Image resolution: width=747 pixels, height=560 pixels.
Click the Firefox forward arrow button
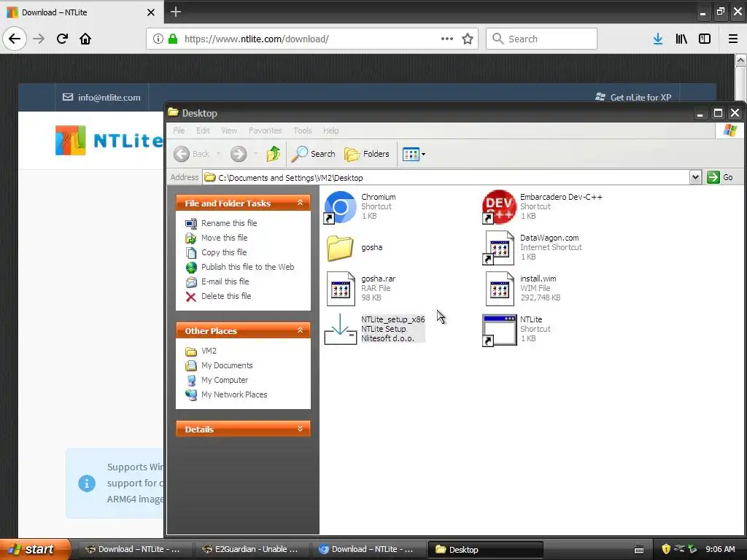[39, 39]
